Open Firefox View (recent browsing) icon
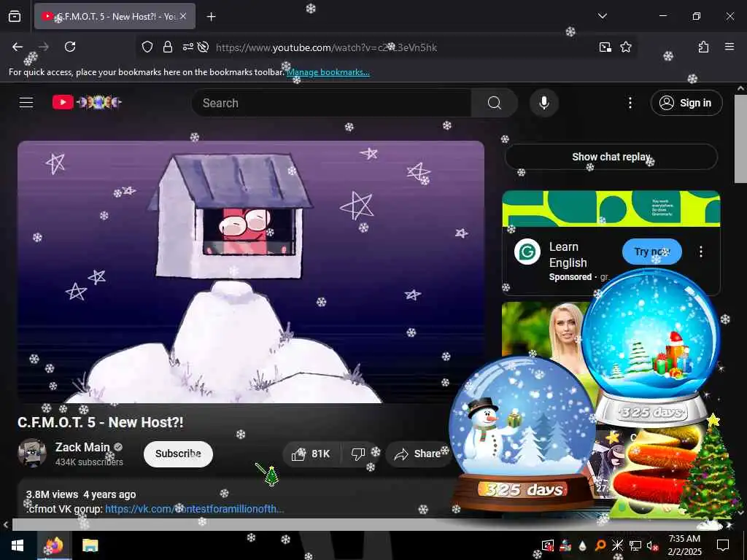 tap(15, 16)
